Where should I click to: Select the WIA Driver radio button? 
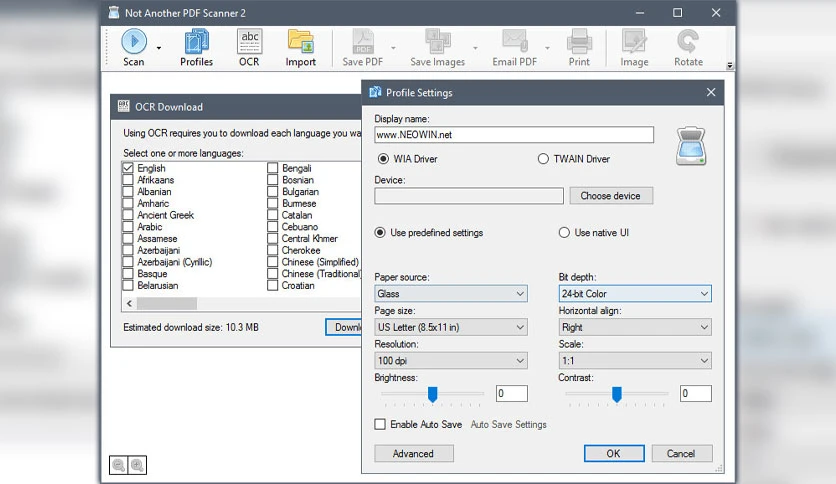[383, 159]
